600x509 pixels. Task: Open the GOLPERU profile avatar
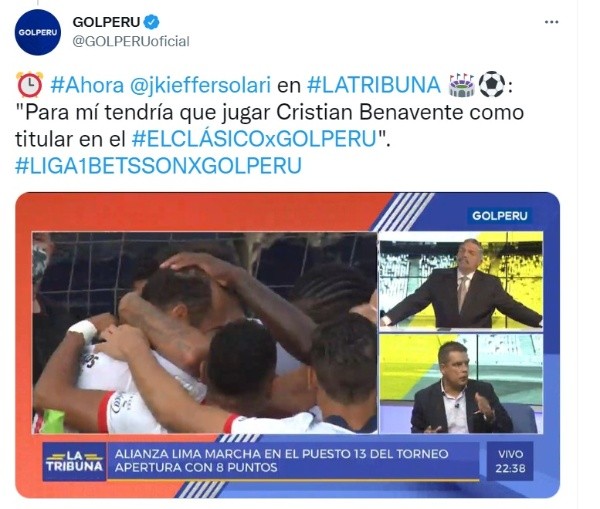pos(38,33)
